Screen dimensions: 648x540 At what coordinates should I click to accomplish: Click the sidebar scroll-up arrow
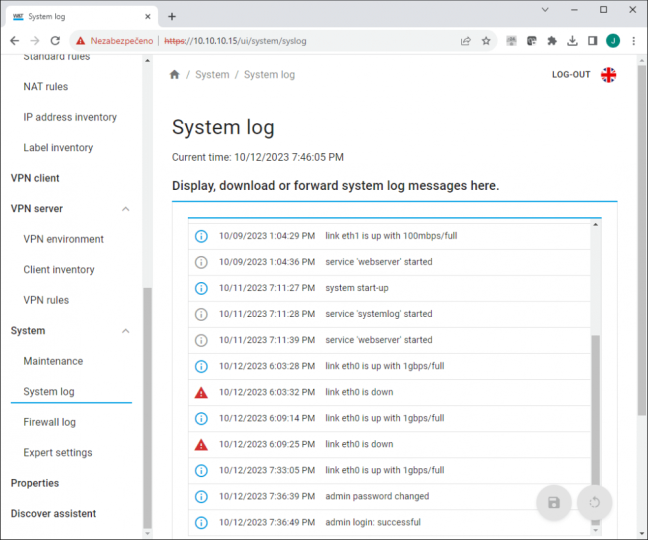click(148, 60)
